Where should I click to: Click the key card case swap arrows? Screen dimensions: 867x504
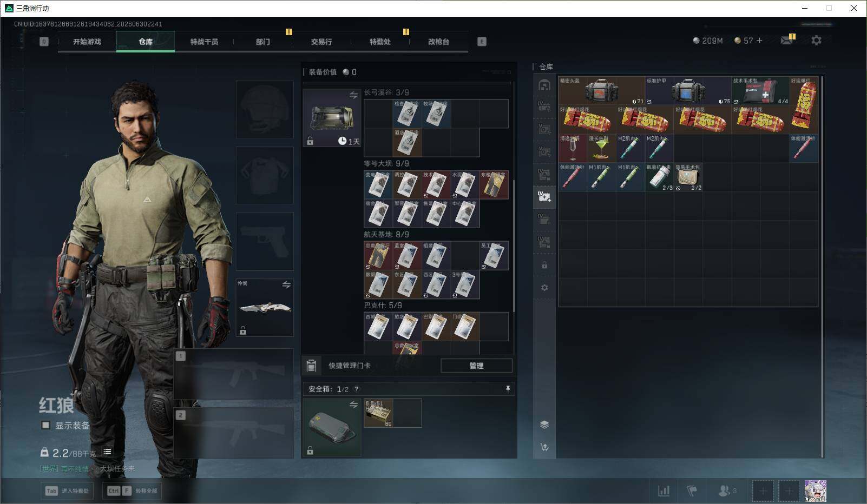click(x=353, y=95)
